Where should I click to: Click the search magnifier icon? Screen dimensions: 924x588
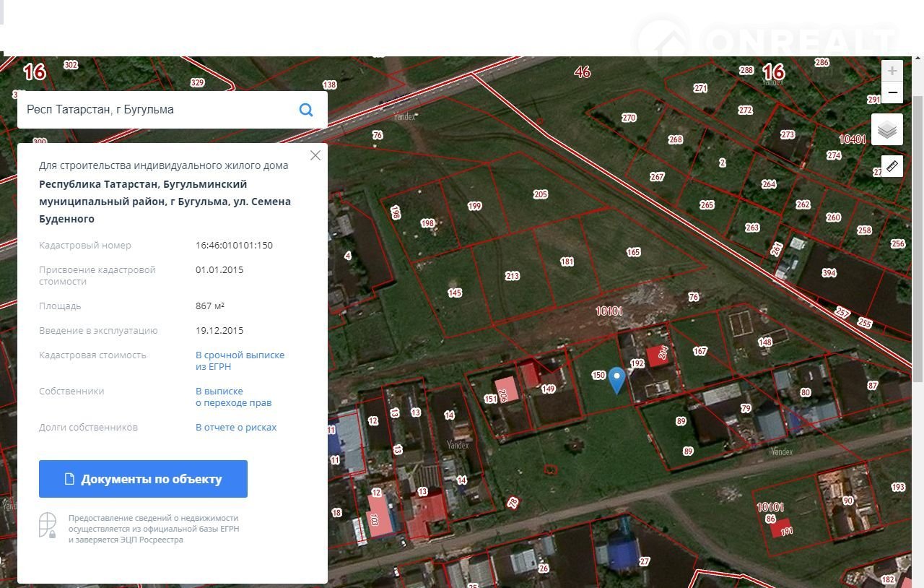pos(306,110)
